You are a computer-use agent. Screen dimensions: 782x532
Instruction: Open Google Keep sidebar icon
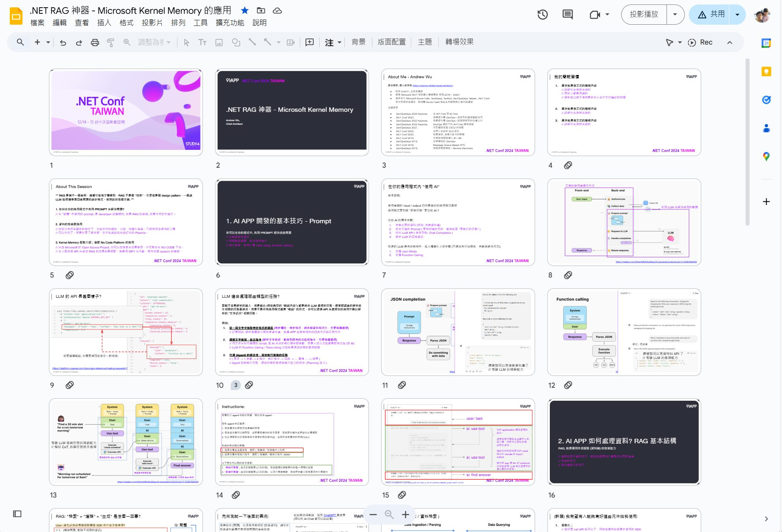point(766,72)
